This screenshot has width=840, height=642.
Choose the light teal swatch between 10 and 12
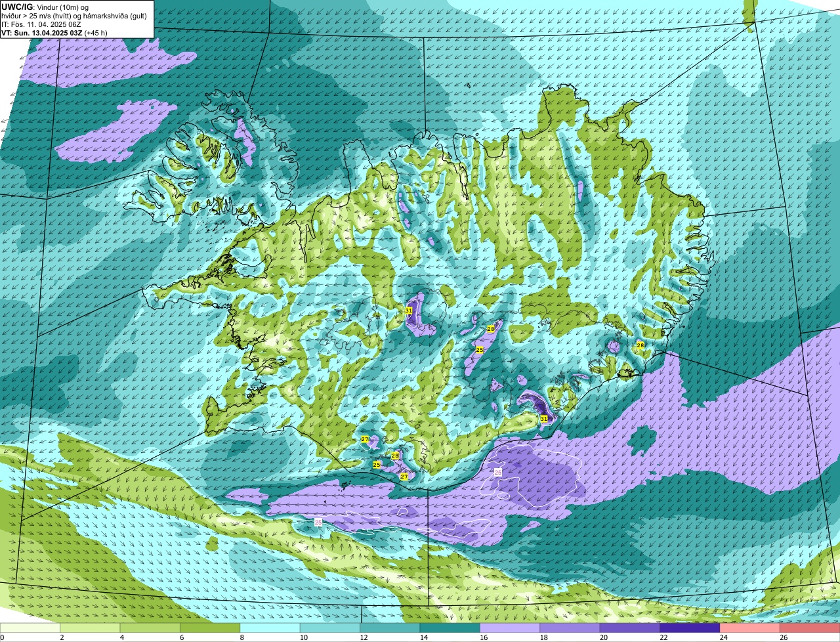tap(331, 628)
